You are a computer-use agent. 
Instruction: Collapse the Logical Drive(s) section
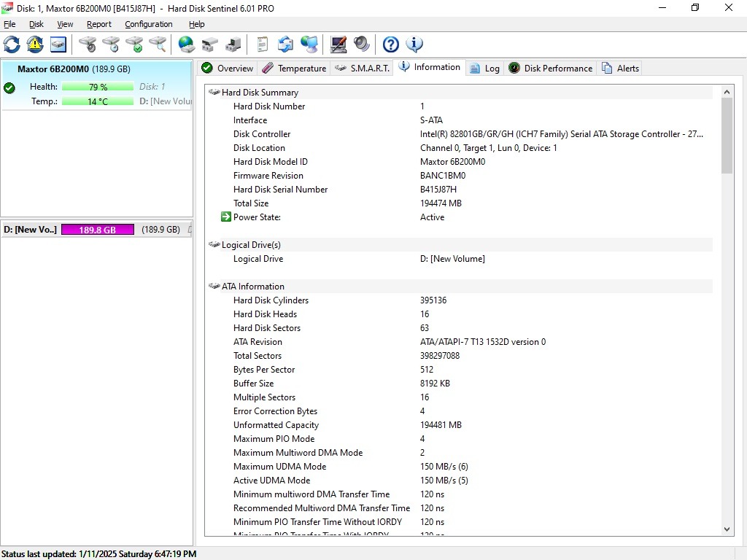click(214, 245)
